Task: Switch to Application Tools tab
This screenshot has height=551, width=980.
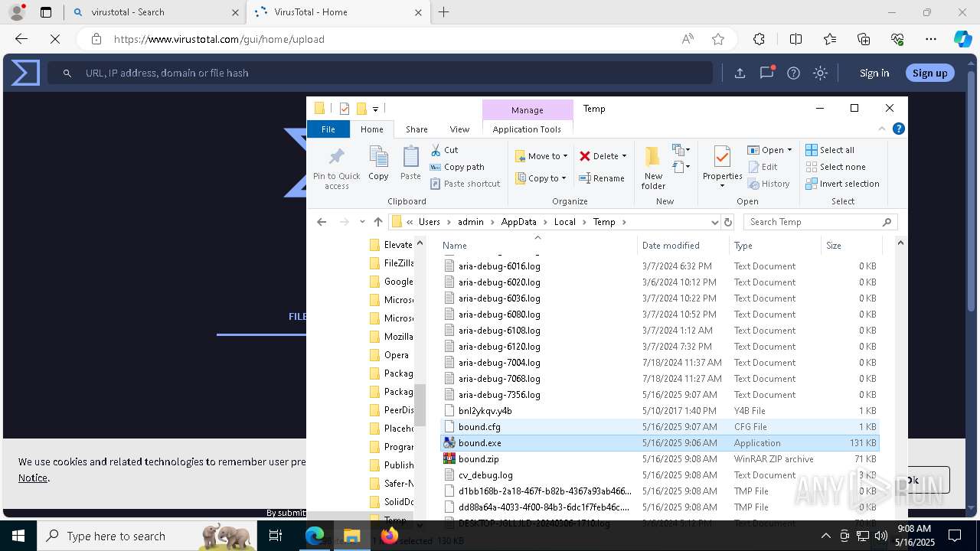Action: (527, 129)
